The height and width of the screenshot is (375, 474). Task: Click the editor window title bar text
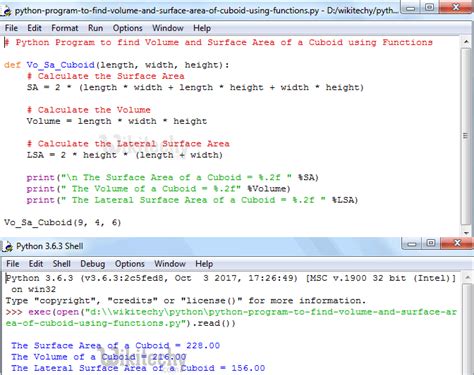tap(207, 11)
